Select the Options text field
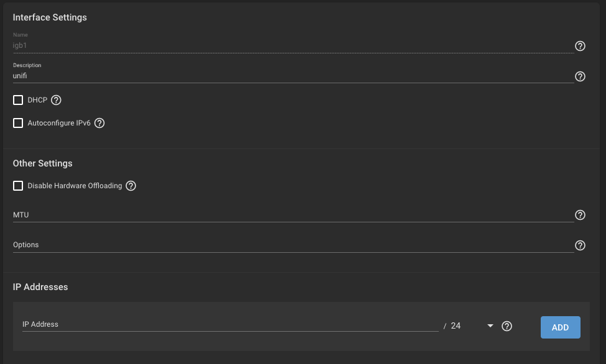Viewport: 606px width, 364px height. pos(293,245)
